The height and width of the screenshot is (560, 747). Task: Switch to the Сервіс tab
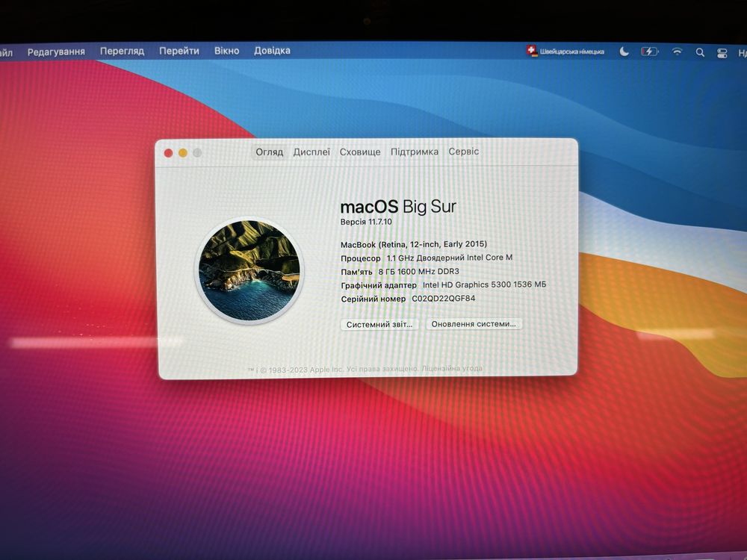(x=464, y=152)
